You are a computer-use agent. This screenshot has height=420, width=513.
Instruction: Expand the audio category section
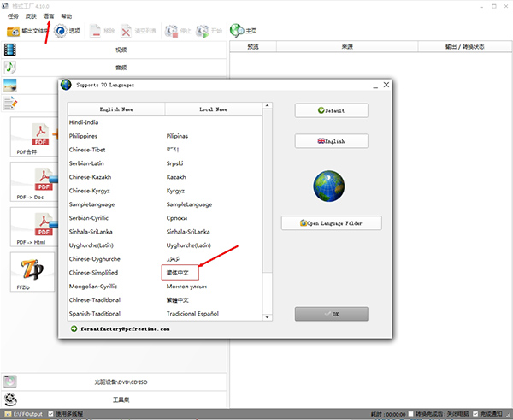[x=120, y=67]
